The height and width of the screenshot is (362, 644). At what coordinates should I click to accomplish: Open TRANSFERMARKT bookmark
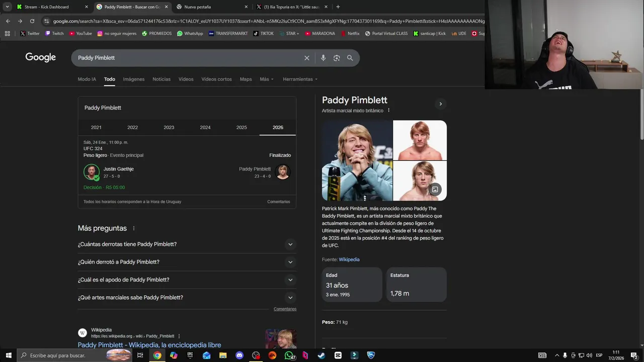228,34
